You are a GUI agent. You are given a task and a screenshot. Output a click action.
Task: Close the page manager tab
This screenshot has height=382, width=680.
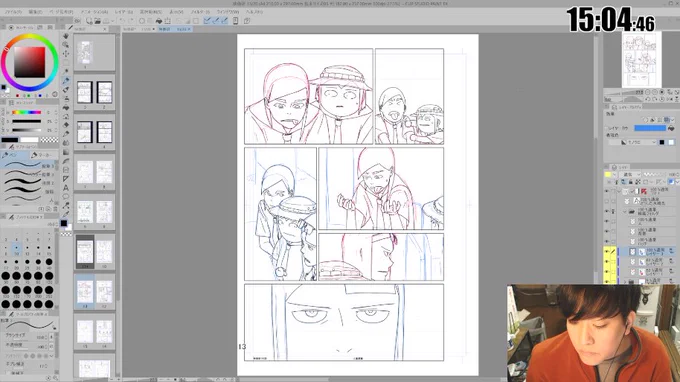click(105, 29)
